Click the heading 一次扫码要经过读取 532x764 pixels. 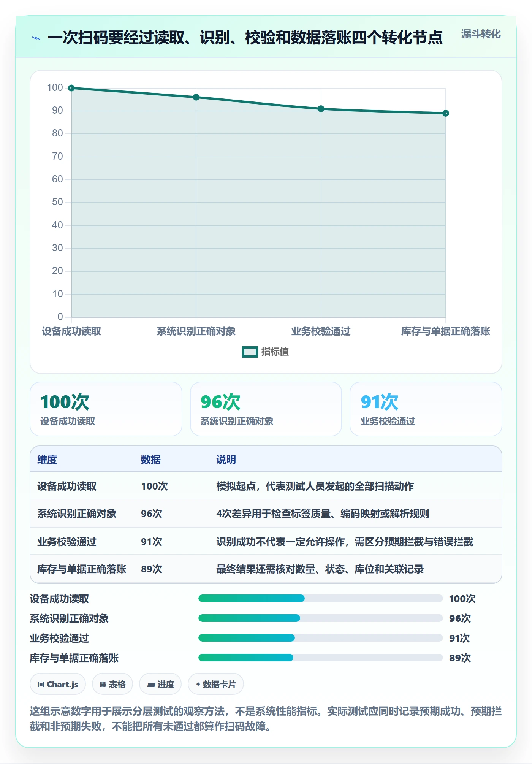pos(245,38)
